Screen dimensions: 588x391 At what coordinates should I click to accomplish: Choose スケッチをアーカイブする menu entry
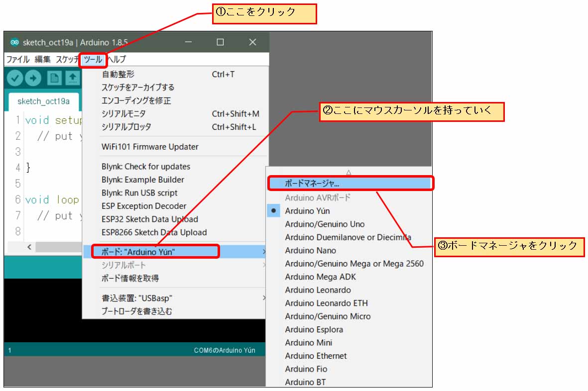coord(175,87)
